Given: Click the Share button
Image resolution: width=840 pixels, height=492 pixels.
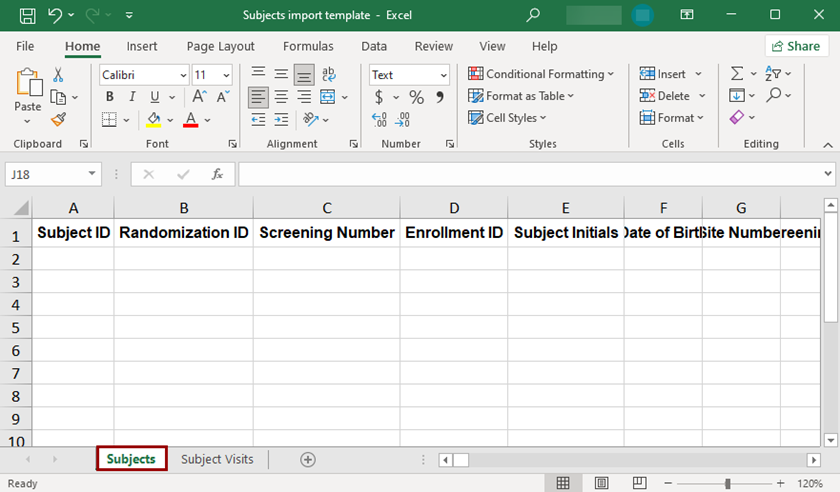Looking at the screenshot, I should pos(796,46).
